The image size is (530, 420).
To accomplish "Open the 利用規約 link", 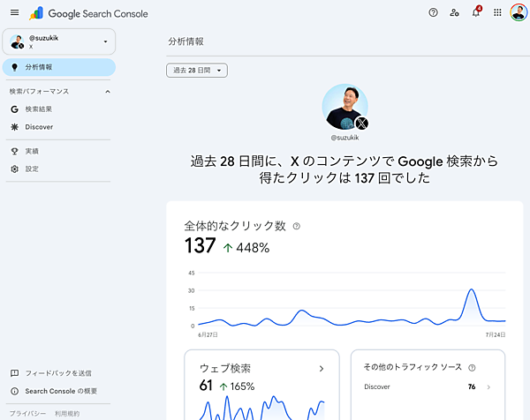I will coord(67,414).
